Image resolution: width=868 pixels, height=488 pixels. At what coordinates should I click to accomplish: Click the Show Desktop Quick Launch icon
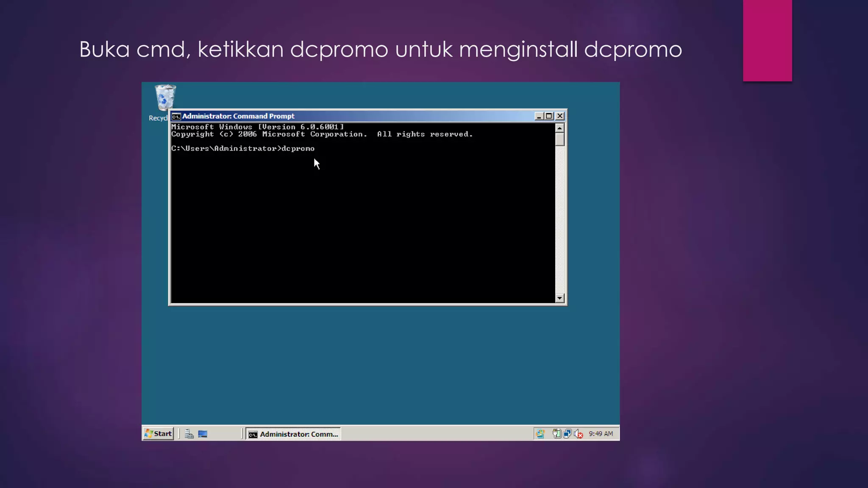[203, 434]
